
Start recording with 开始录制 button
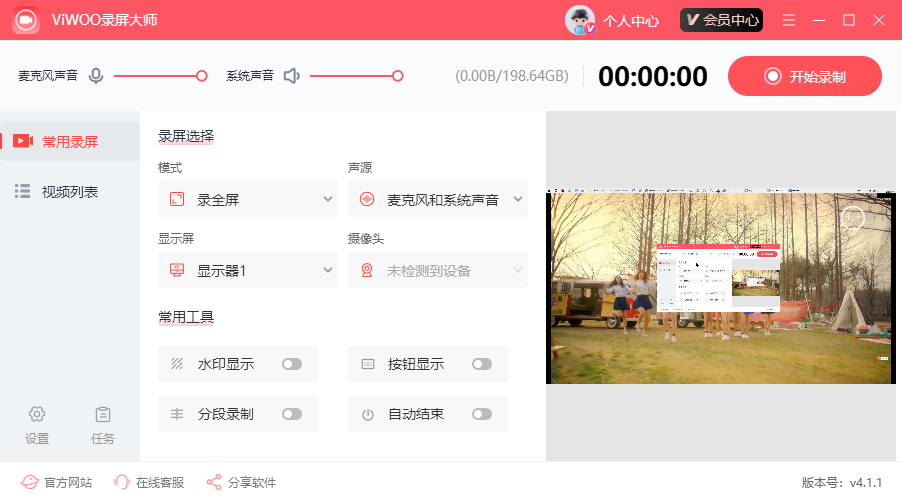coord(805,76)
